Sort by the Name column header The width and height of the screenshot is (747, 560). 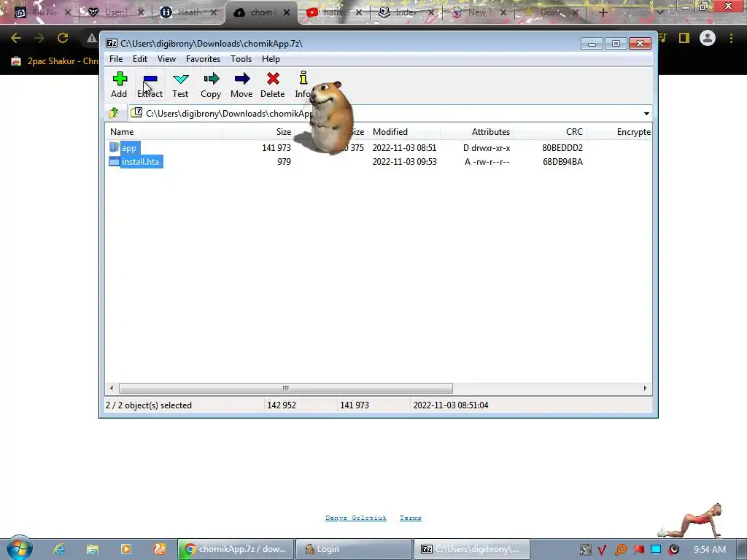point(163,132)
